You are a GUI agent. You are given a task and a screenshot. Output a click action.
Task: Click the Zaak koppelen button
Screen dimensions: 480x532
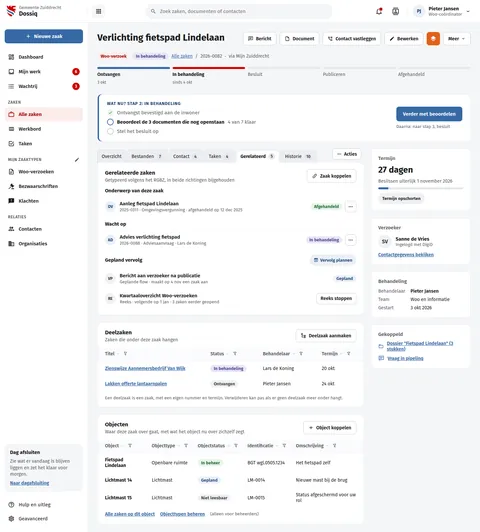coord(332,176)
